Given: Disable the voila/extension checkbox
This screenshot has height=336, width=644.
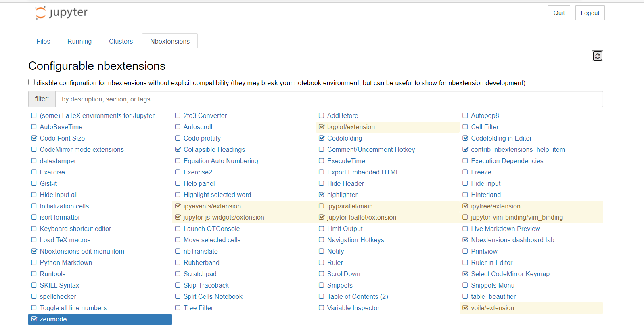Looking at the screenshot, I should [465, 308].
